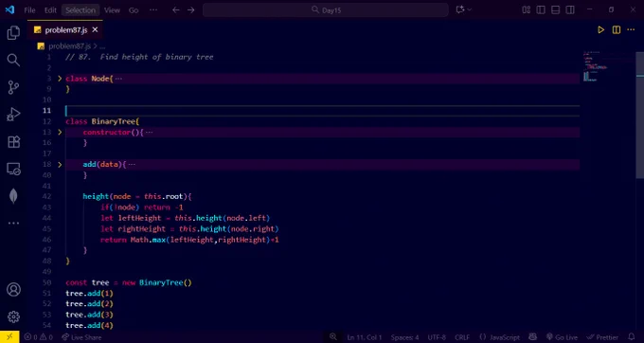Screen dimensions: 644x343
Task: Go forward with the right arrow
Action: pyautogui.click(x=191, y=9)
